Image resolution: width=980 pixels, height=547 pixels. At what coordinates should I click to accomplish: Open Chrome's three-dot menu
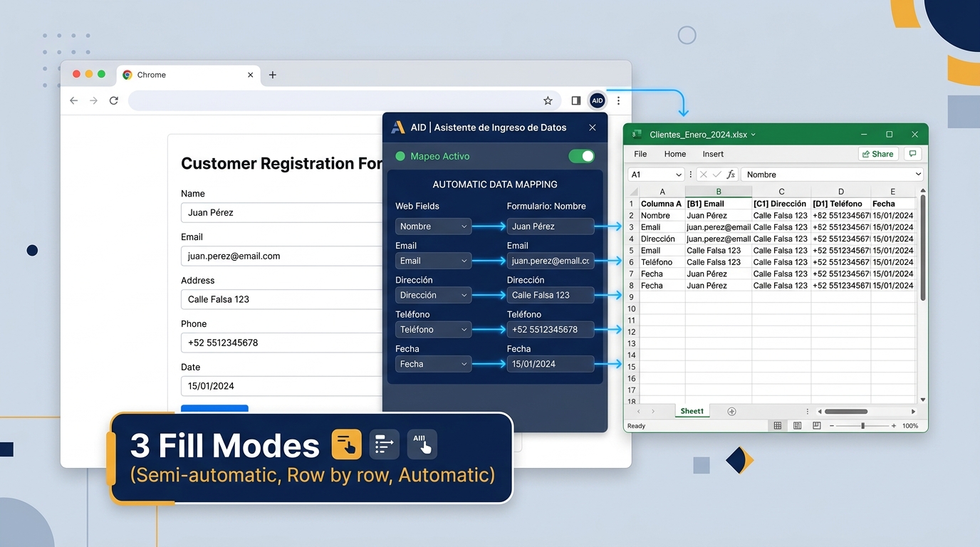tap(618, 101)
